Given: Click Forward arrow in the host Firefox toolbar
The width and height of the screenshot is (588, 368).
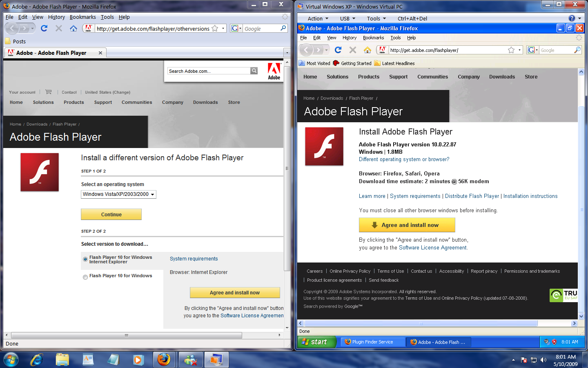Looking at the screenshot, I should [24, 28].
